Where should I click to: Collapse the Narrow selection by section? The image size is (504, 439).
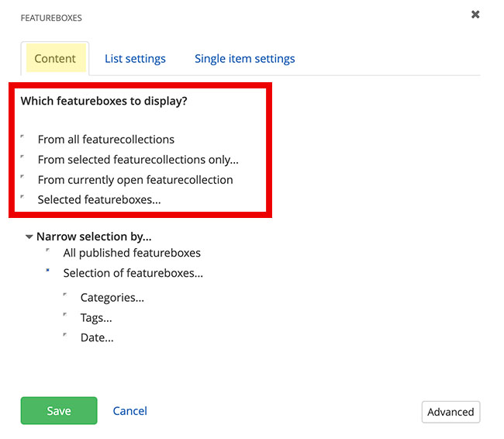click(x=29, y=237)
